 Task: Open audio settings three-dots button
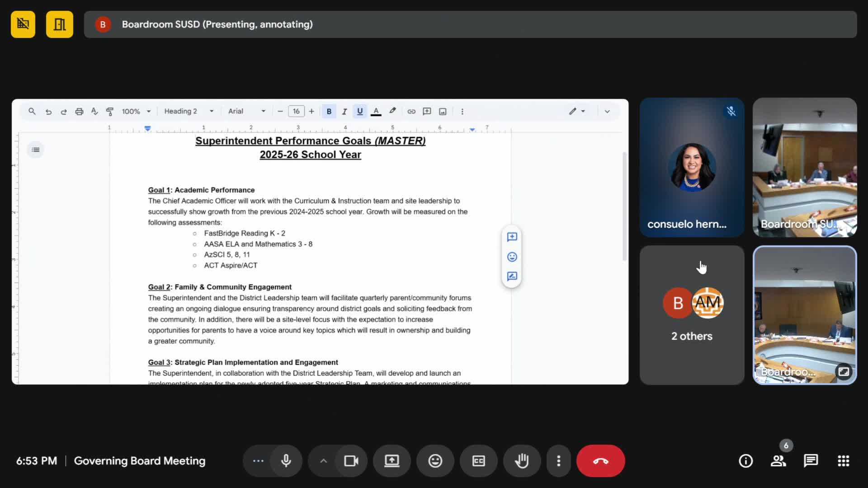pyautogui.click(x=258, y=461)
